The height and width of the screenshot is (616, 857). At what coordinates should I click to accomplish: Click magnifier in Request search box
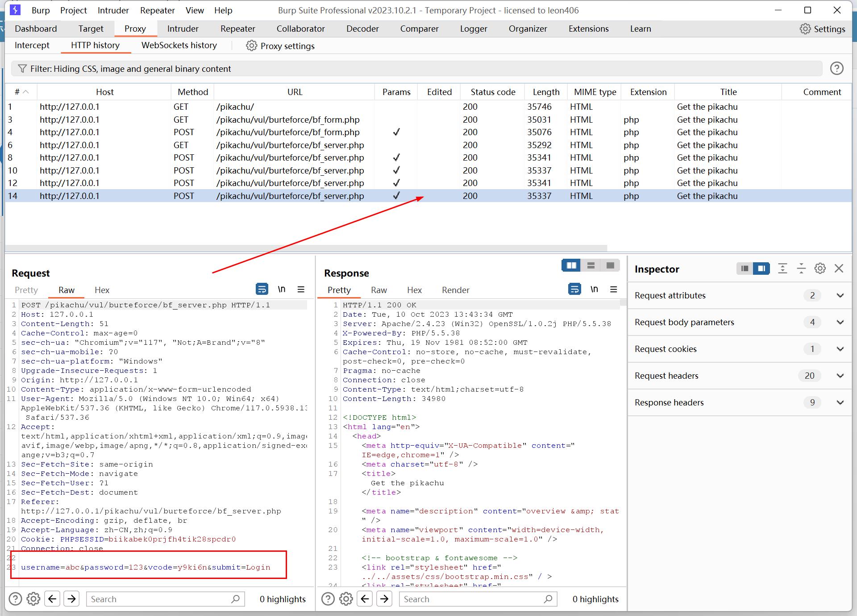[x=235, y=599]
